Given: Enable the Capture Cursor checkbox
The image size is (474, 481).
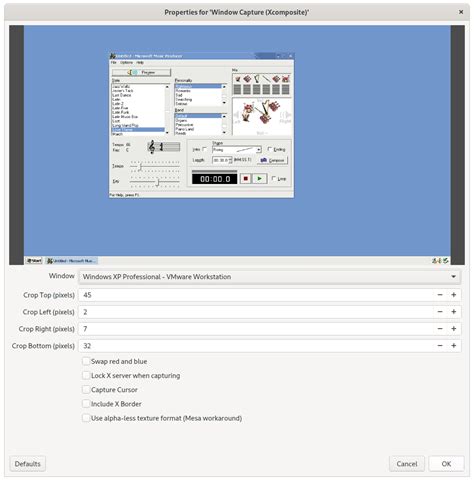Looking at the screenshot, I should click(86, 390).
